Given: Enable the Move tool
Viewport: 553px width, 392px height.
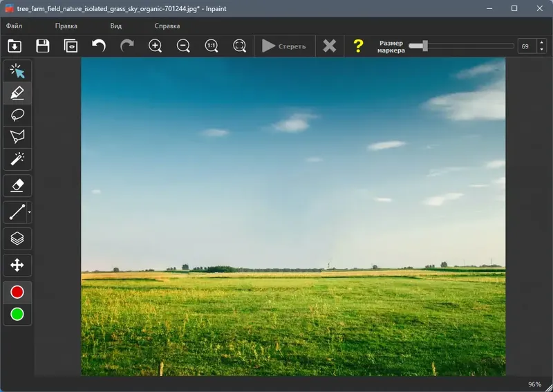Looking at the screenshot, I should tap(17, 265).
